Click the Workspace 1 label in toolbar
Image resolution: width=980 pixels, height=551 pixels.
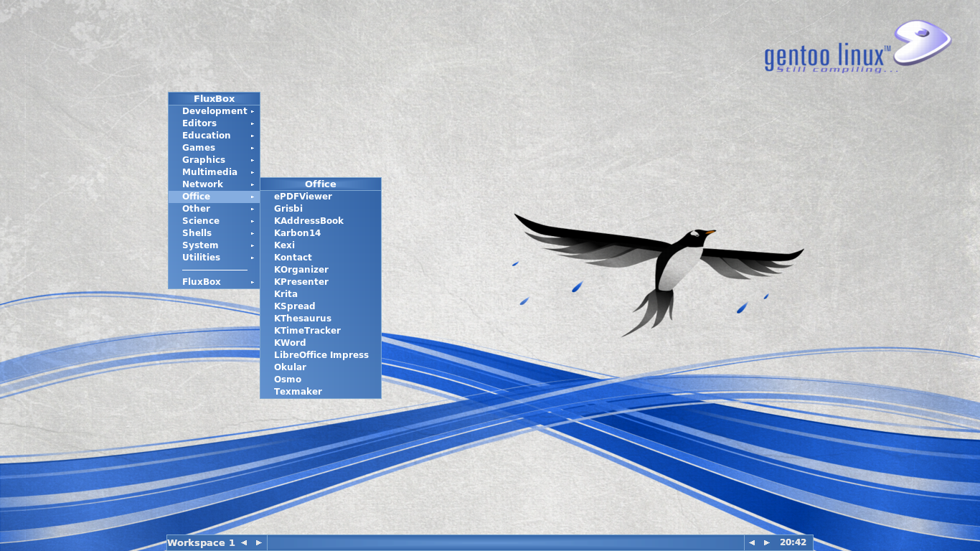pyautogui.click(x=201, y=543)
